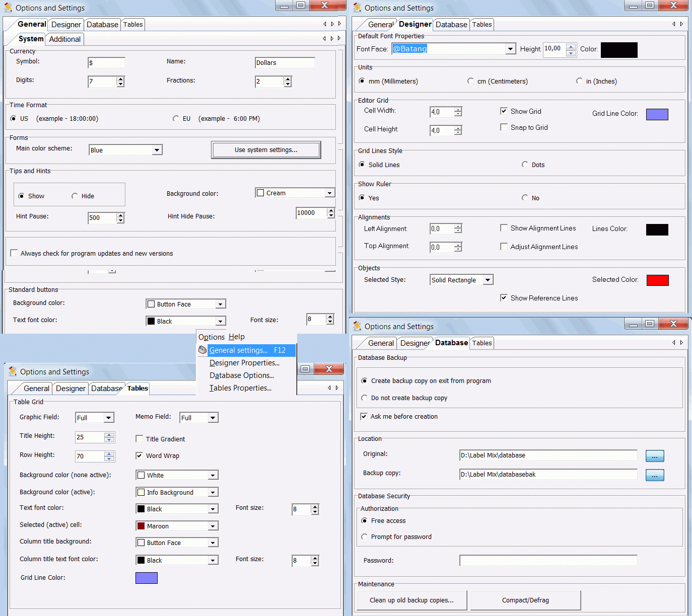This screenshot has height=616, width=692.
Task: Select Prompt for password option
Action: pyautogui.click(x=364, y=537)
